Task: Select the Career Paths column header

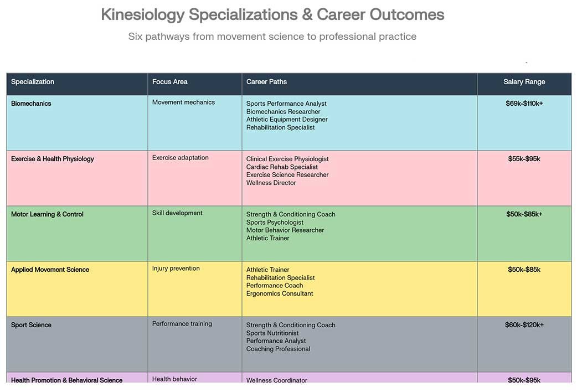Action: [266, 82]
